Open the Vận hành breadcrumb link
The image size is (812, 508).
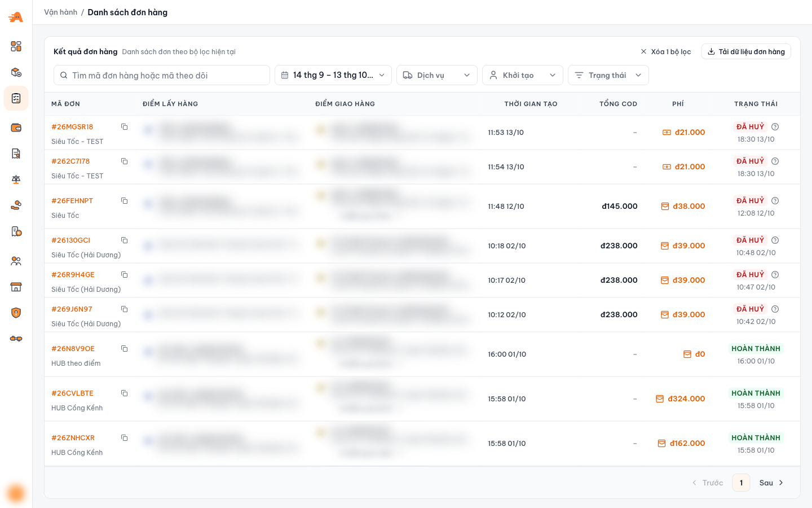61,12
